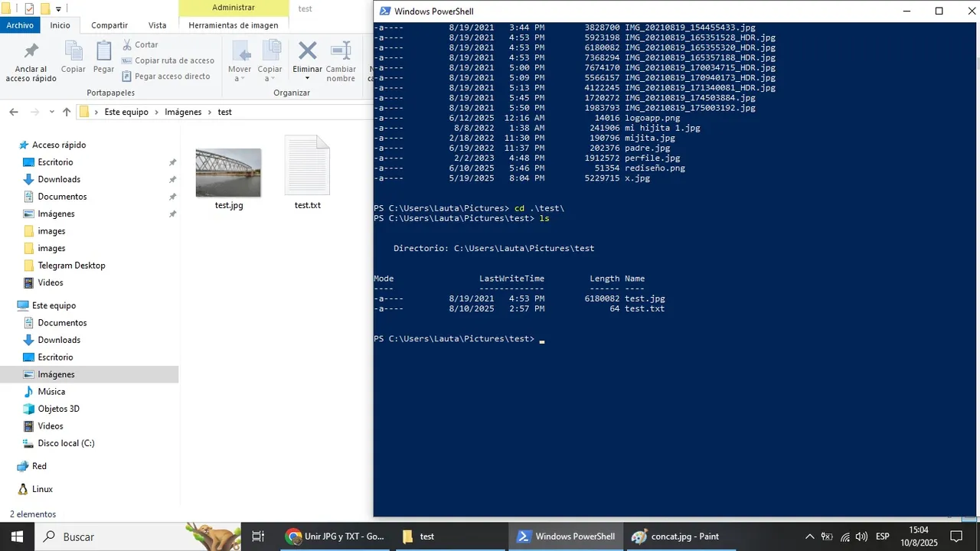Click Pegar acceso directo

165,76
